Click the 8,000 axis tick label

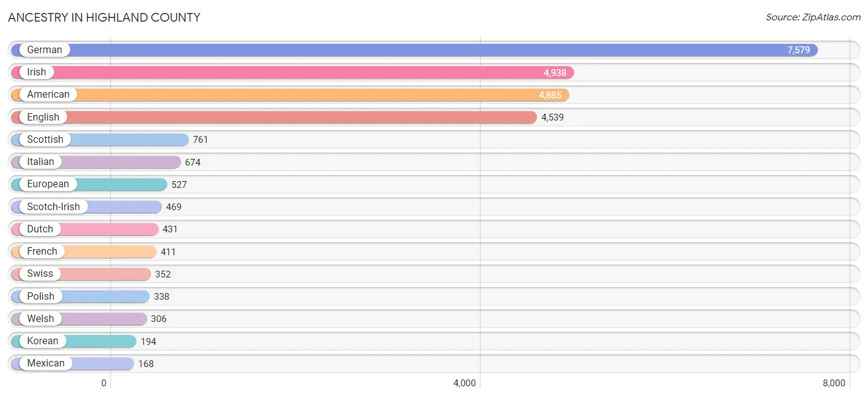[x=833, y=383]
